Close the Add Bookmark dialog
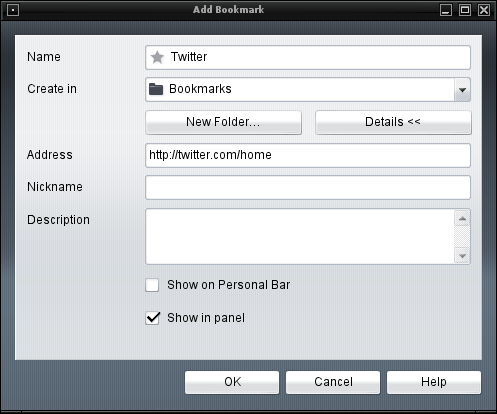 484,10
